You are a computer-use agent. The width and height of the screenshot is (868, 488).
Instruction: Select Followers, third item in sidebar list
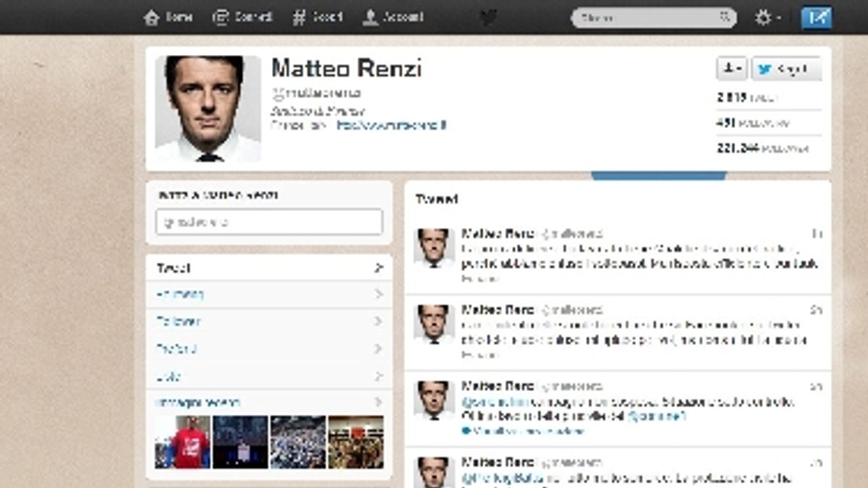tap(269, 322)
